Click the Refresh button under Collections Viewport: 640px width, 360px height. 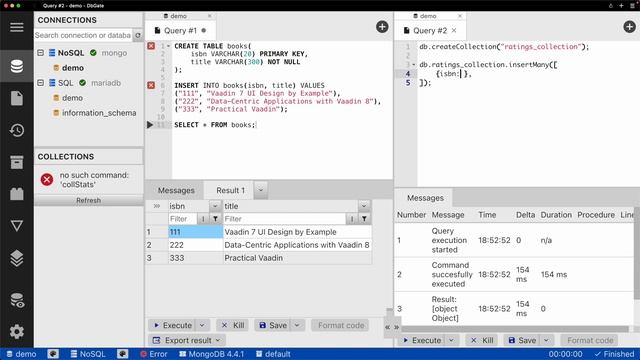pyautogui.click(x=89, y=200)
